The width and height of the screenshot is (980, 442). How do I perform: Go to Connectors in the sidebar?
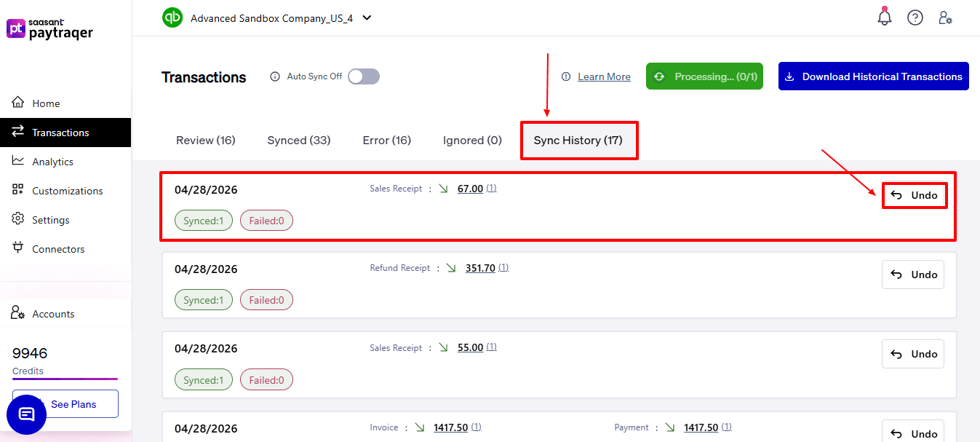coord(58,249)
